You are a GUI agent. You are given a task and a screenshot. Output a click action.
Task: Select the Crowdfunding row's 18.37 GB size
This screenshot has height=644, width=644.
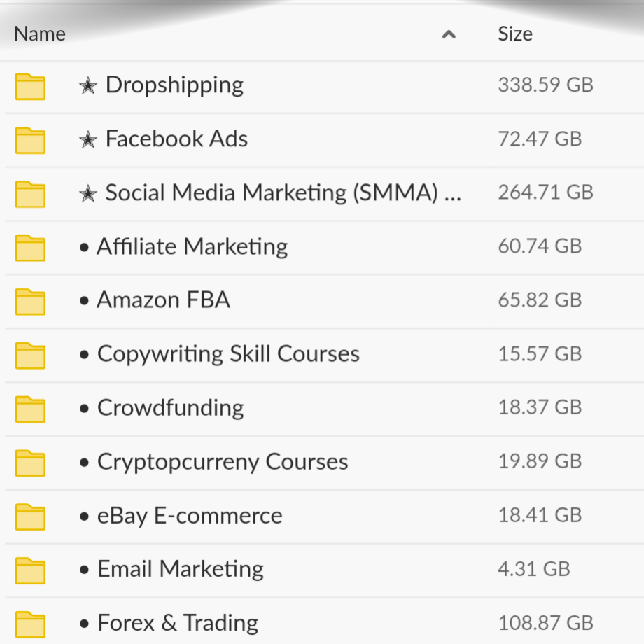540,408
